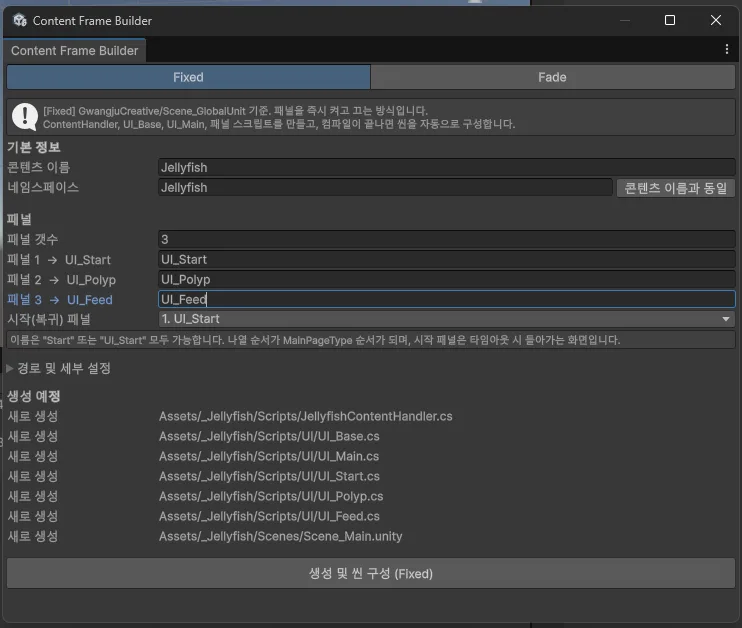The width and height of the screenshot is (742, 628).
Task: Click the 생성 예정 section header
Action: [x=34, y=396]
